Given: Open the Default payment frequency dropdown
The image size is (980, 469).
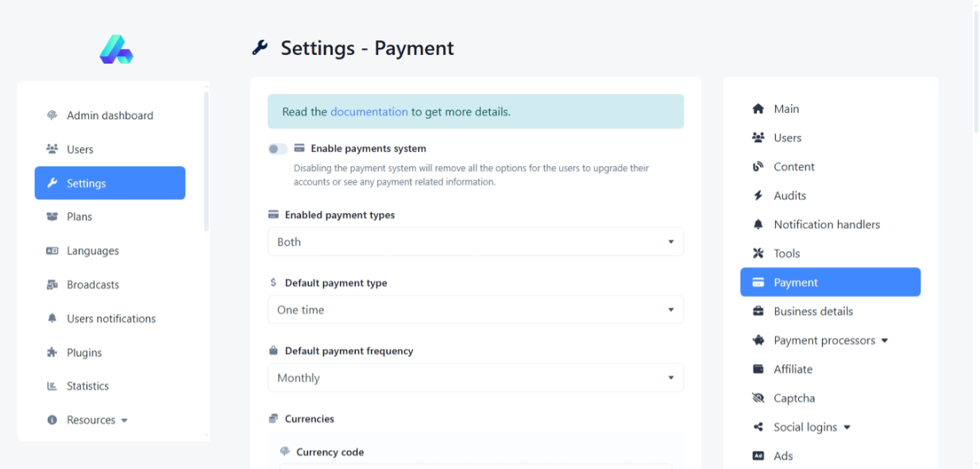Looking at the screenshot, I should [475, 378].
